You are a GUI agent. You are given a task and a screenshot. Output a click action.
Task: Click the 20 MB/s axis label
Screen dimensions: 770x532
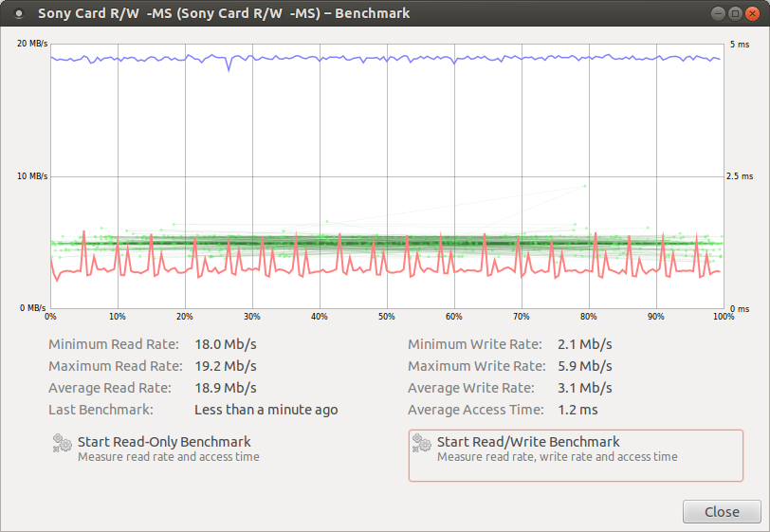click(x=32, y=45)
